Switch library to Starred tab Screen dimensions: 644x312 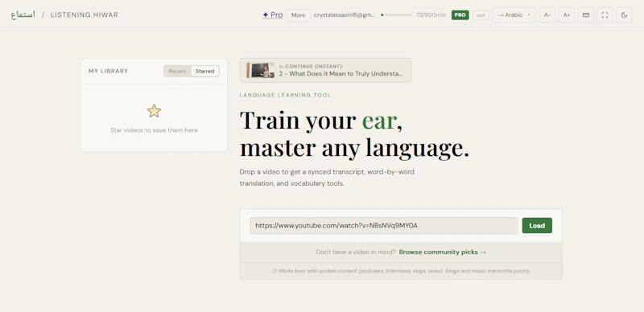pos(205,71)
